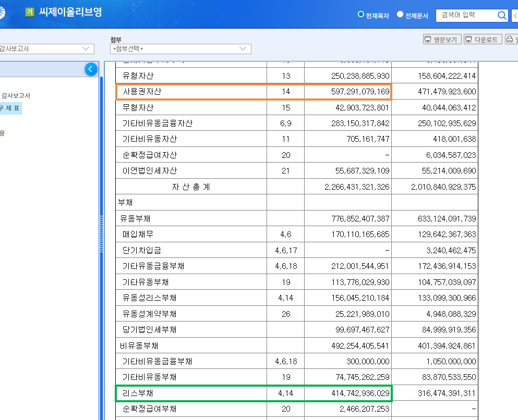Screen dimensions: 518x420
Task: Click the search magnifier icon
Action: tap(502, 15)
